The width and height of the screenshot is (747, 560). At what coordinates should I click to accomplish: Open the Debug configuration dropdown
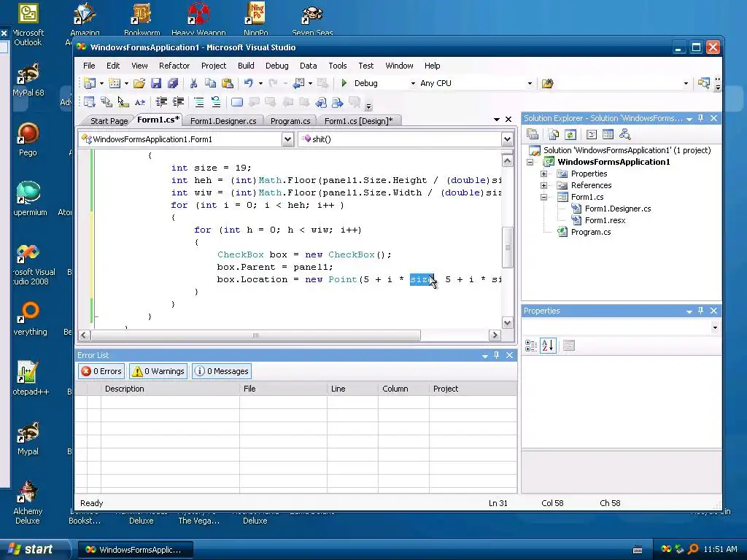413,83
